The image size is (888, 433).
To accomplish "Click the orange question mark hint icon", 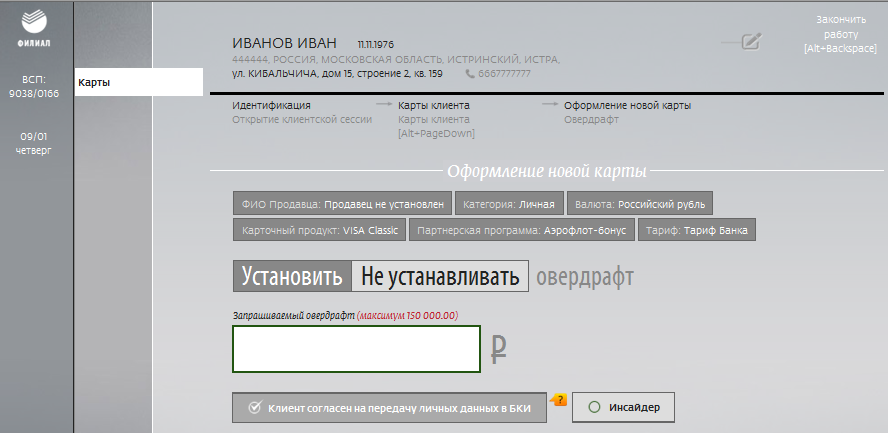I will [x=558, y=400].
